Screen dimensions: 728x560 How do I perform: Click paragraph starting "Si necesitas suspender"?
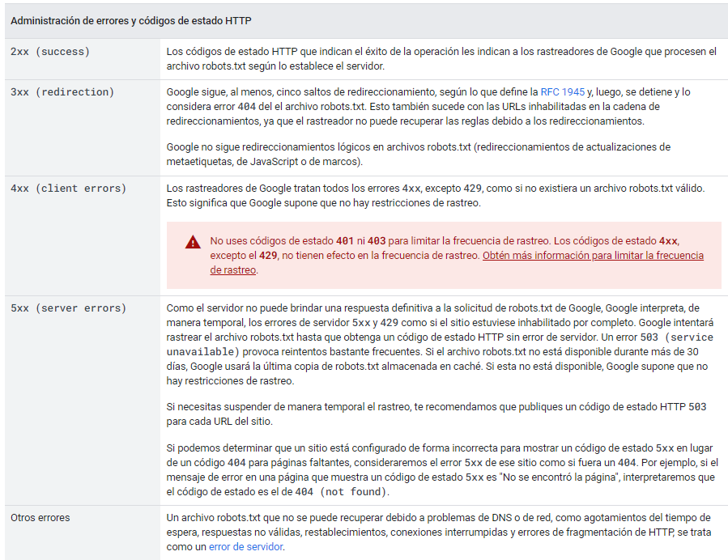(436, 414)
